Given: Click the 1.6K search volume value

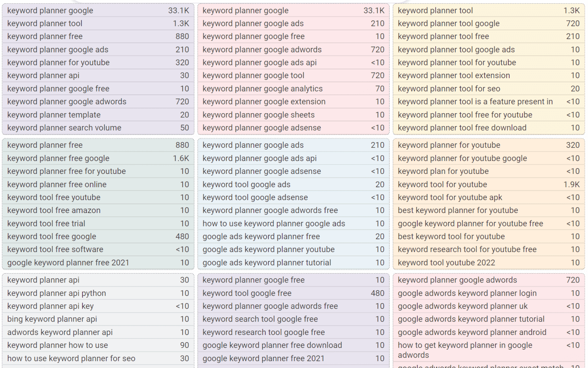Looking at the screenshot, I should pos(181,158).
